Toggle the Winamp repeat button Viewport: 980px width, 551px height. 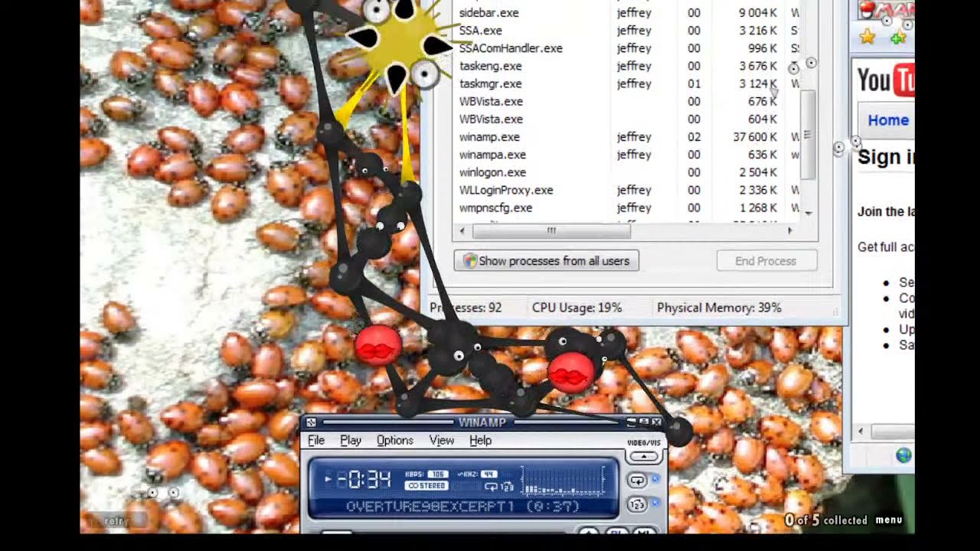click(x=636, y=481)
